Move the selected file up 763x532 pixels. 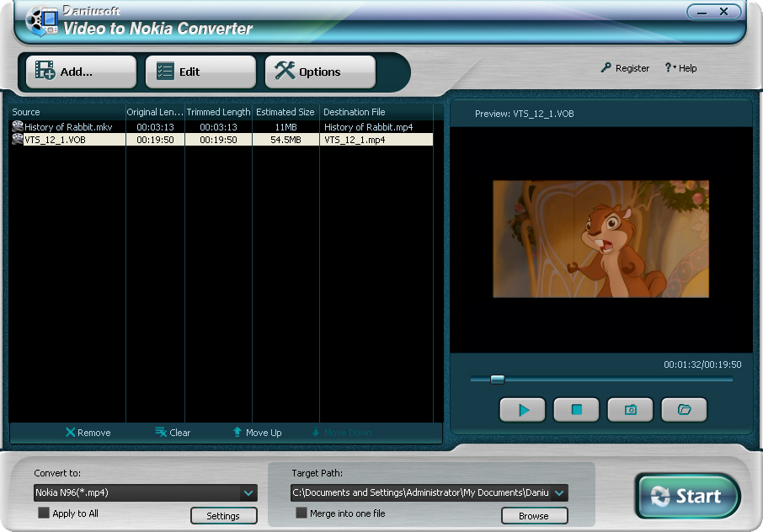(258, 433)
